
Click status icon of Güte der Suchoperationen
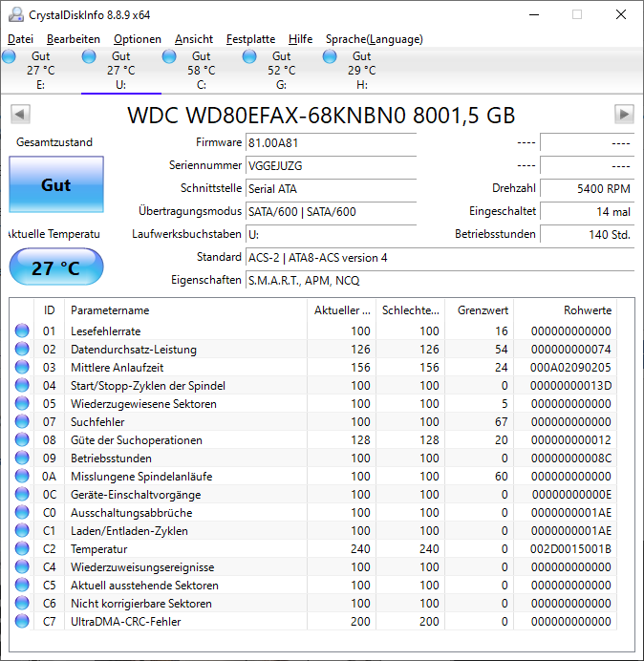[x=22, y=439]
